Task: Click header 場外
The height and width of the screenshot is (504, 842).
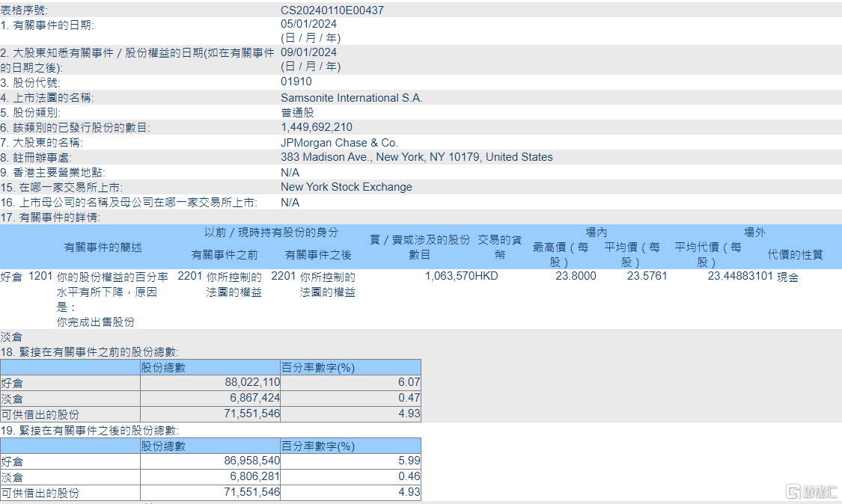Action: [754, 233]
